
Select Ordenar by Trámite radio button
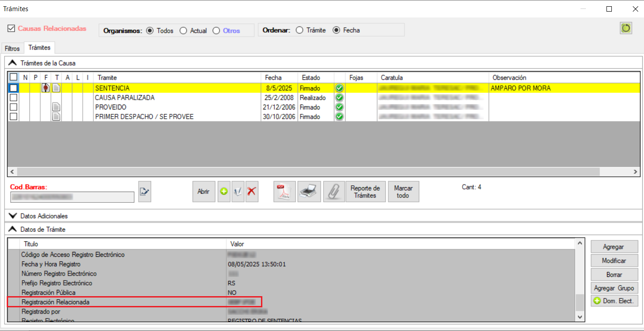point(299,30)
